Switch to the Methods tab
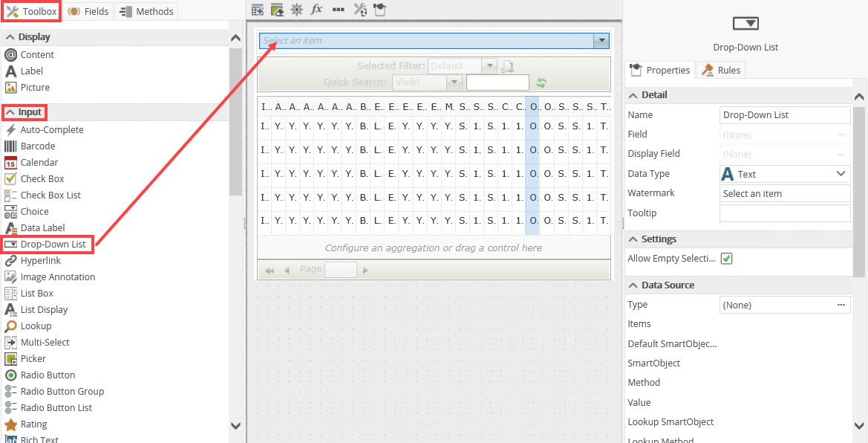This screenshot has height=443, width=868. point(147,11)
